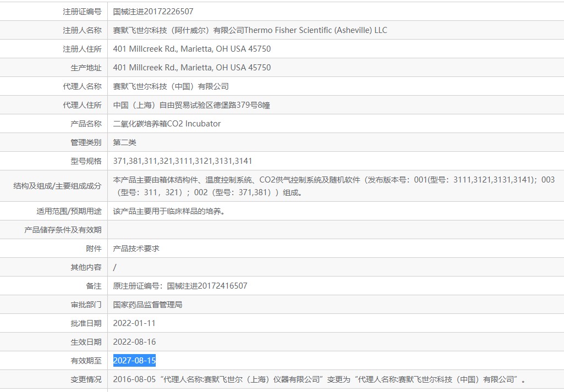Click the 有效期至 label
This screenshot has width=564, height=392.
coord(86,361)
